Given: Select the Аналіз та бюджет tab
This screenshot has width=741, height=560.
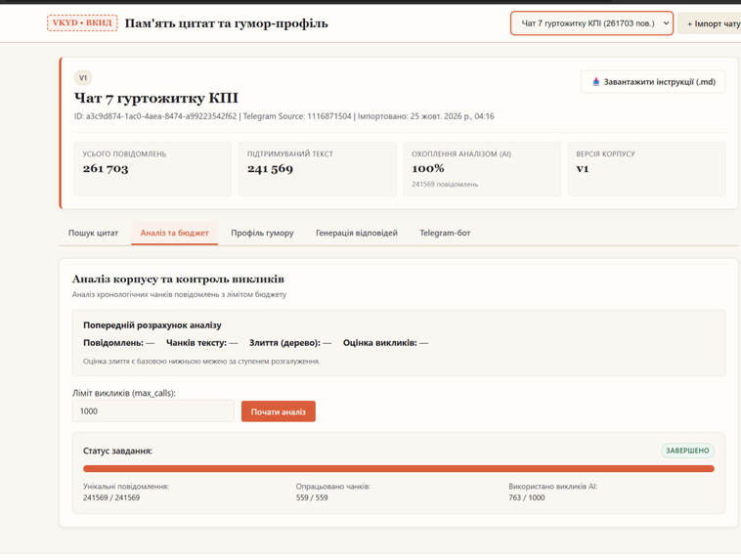Looking at the screenshot, I should (174, 233).
